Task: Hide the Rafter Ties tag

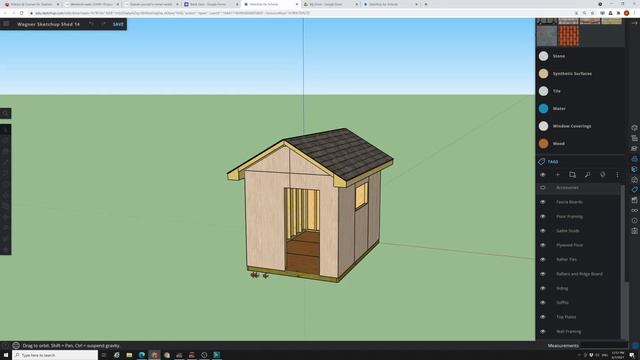Action: coord(543,259)
